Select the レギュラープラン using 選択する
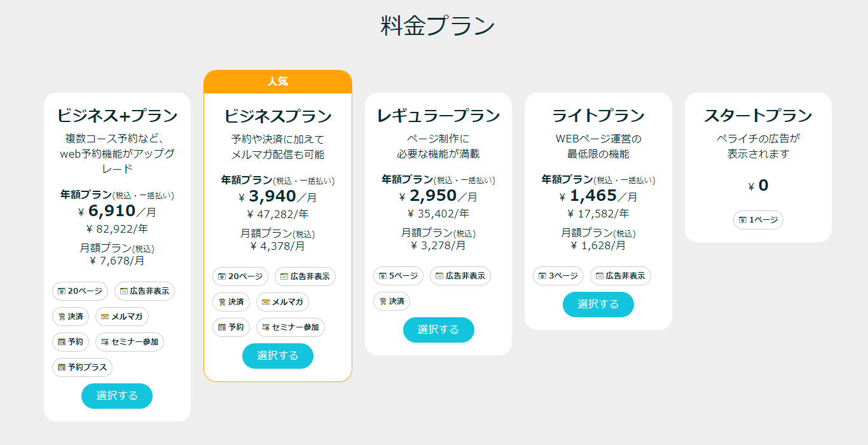 point(439,330)
